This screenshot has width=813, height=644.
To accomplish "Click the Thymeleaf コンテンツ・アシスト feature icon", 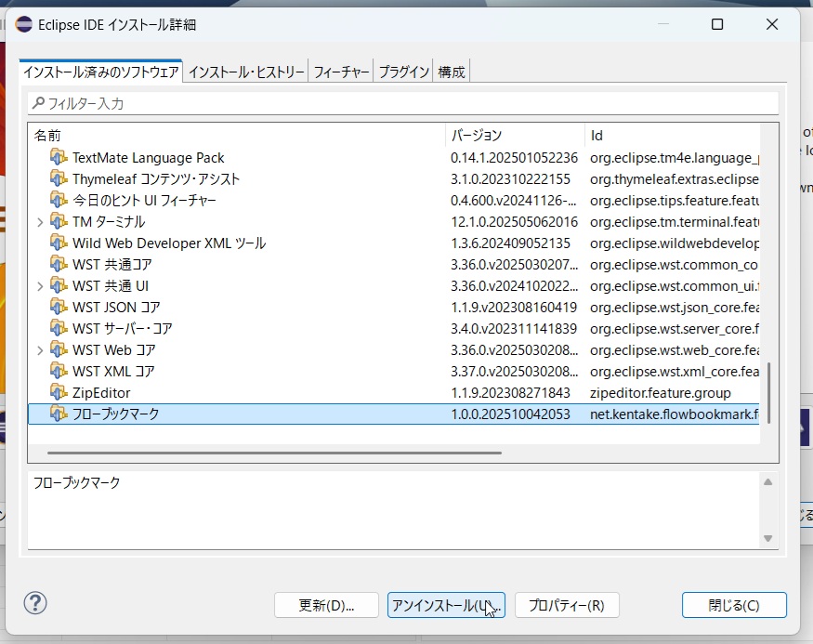I will [x=59, y=179].
